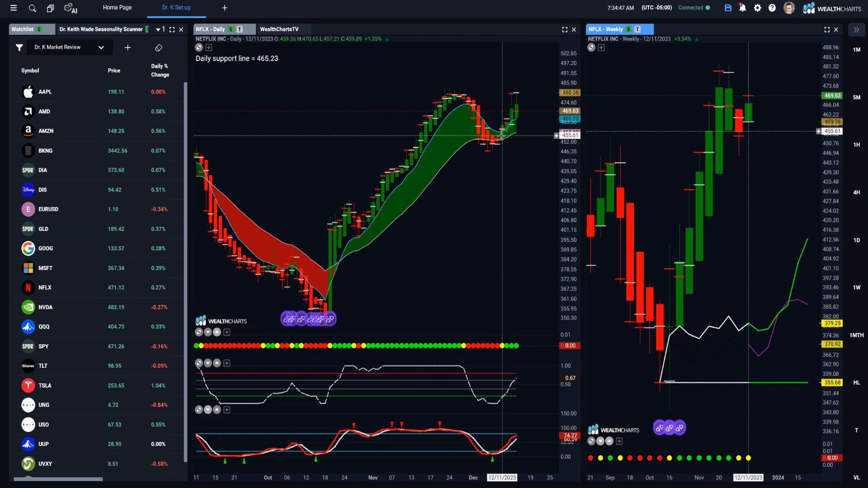868x488 pixels.
Task: Add a new watchlist with plus
Action: pyautogui.click(x=128, y=47)
